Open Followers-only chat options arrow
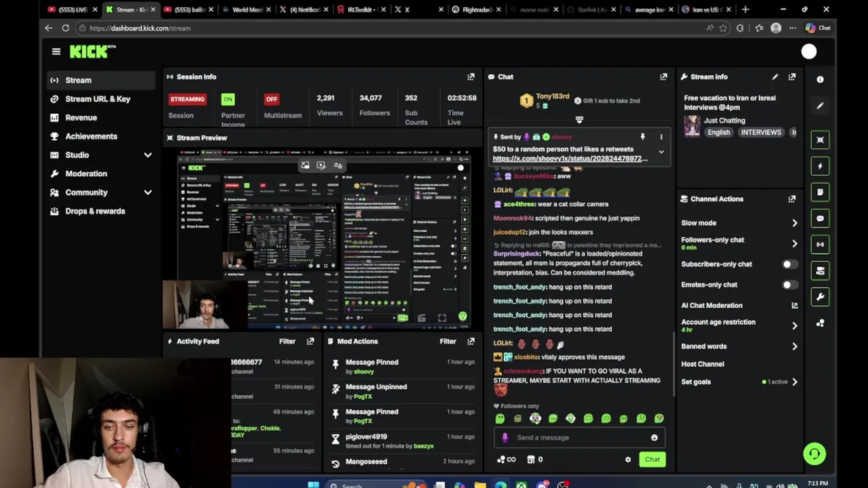The image size is (868, 488). click(x=795, y=243)
